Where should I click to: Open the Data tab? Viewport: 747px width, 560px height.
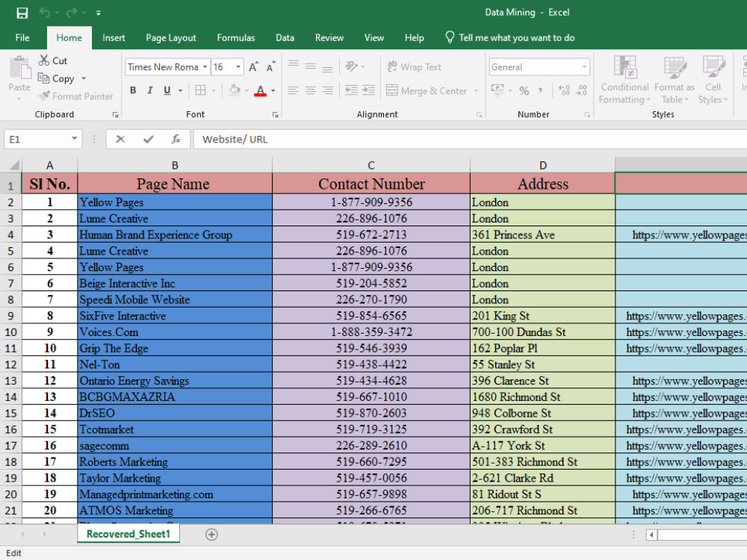coord(285,37)
